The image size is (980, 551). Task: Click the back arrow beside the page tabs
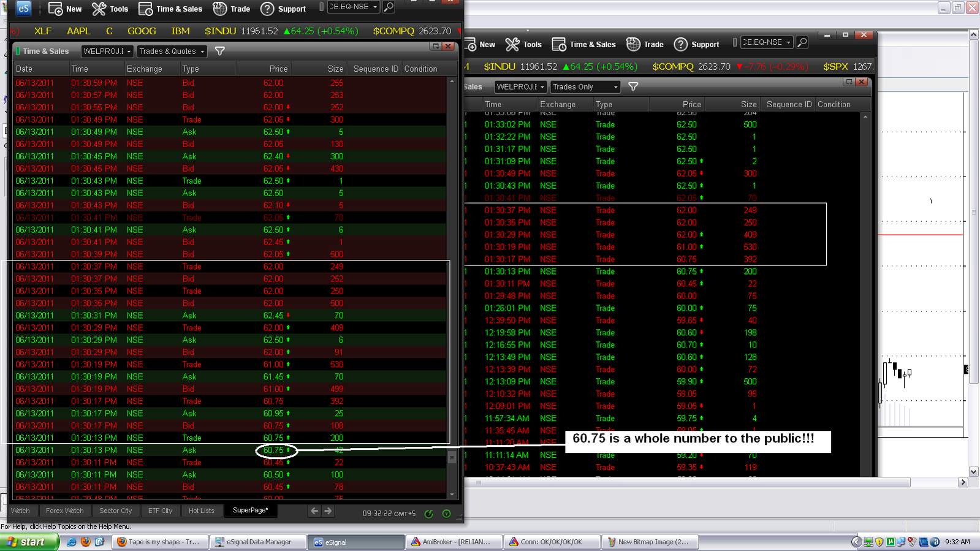(314, 511)
